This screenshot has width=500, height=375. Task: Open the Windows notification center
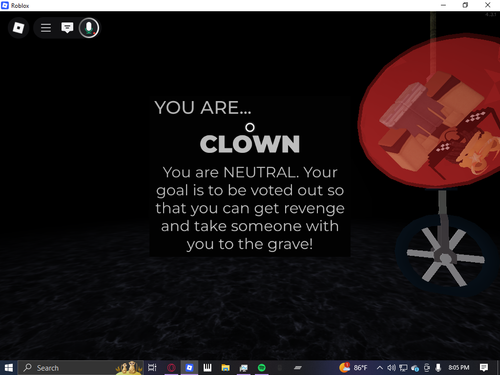(484, 368)
